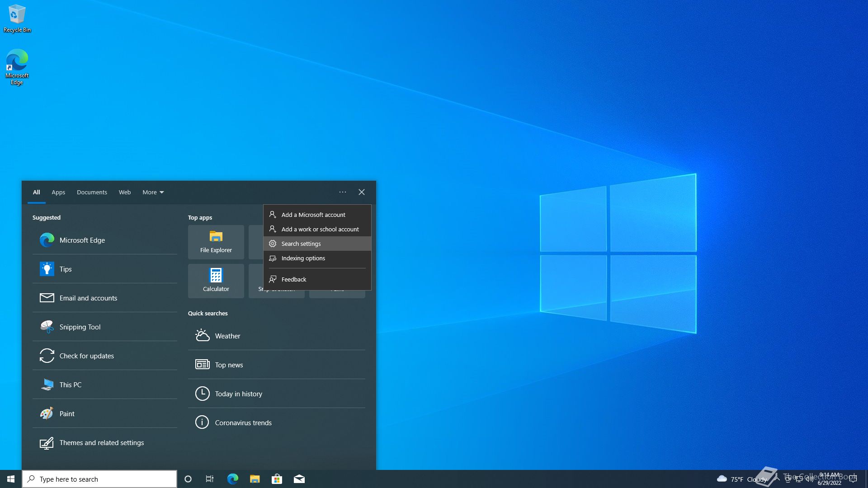Run Today in history quick search
The width and height of the screenshot is (868, 488).
click(277, 394)
